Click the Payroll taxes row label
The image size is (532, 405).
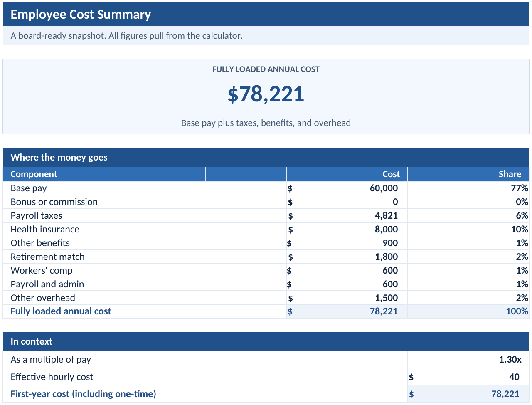click(36, 215)
